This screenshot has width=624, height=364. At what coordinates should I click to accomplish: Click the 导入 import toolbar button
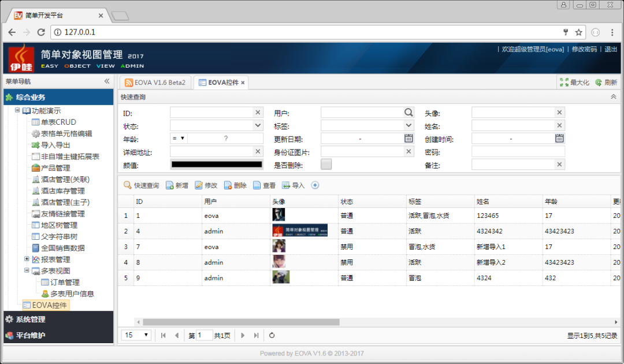tap(293, 185)
